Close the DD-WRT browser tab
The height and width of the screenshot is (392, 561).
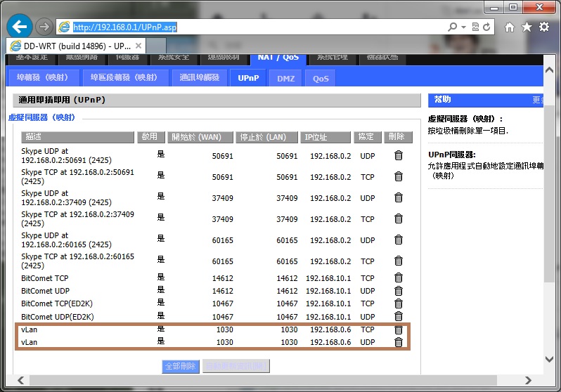tap(138, 46)
